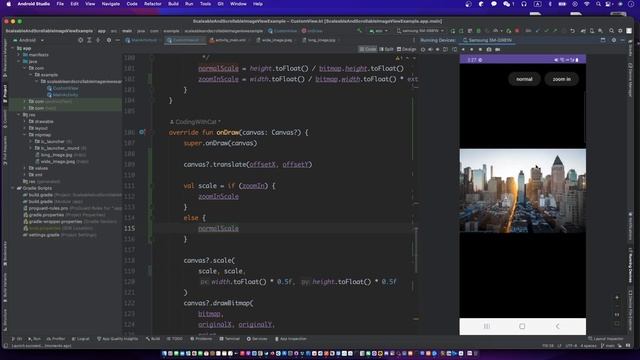640x360 pixels.
Task: Open the Build menu
Action: 173,4
